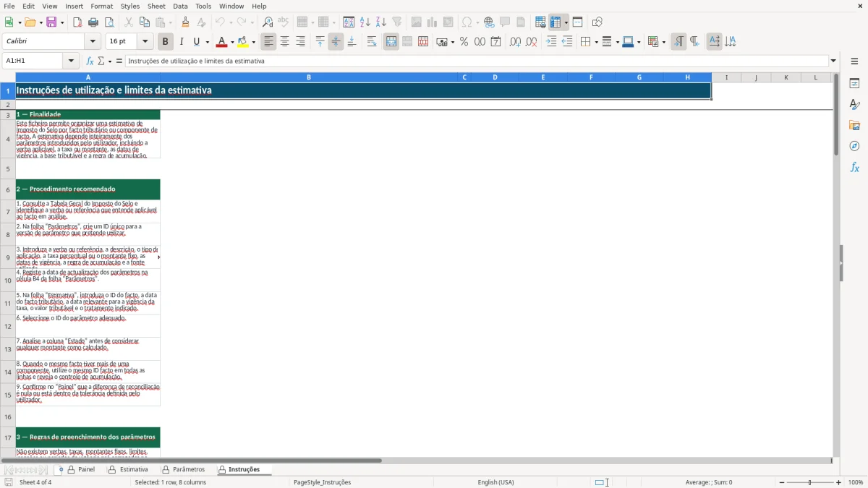Image resolution: width=868 pixels, height=488 pixels.
Task: Open Freeze Rows and Columns dropdown arrow
Action: 566,22
